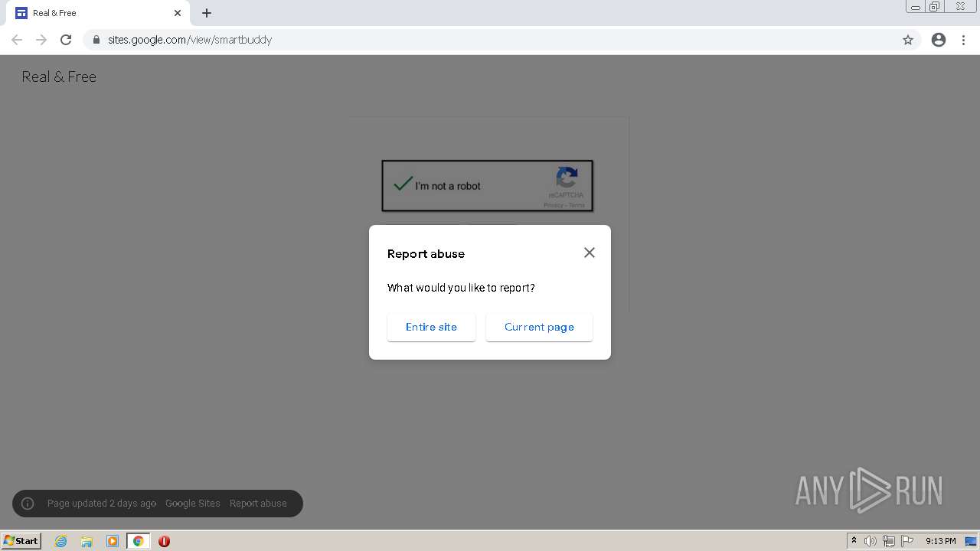Click the address bar URL

tap(190, 40)
